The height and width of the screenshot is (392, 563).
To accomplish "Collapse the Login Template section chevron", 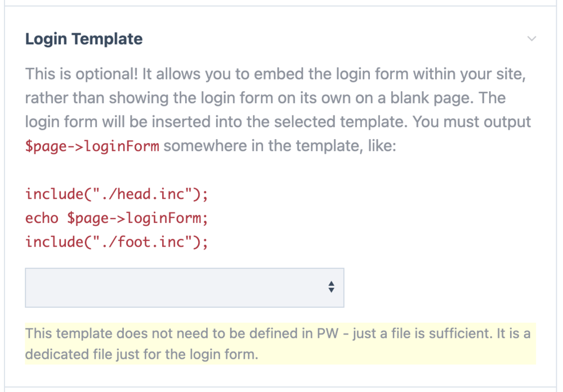I will (x=531, y=39).
